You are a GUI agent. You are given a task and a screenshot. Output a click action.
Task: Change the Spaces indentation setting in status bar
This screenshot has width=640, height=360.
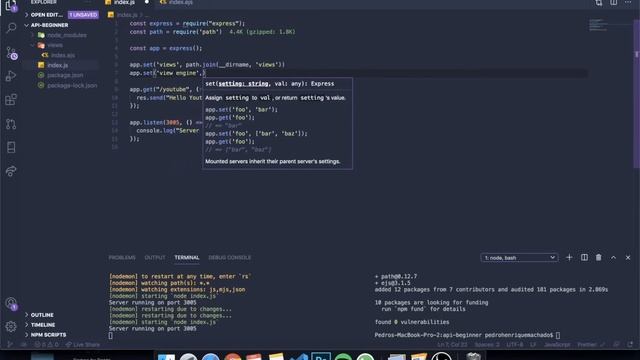point(487,345)
